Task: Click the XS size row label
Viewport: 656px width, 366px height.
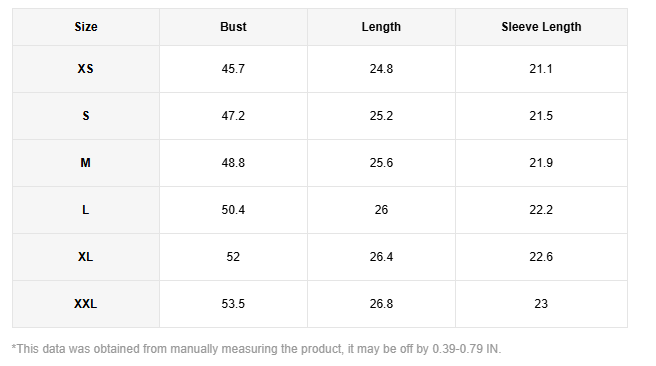Action: point(86,69)
